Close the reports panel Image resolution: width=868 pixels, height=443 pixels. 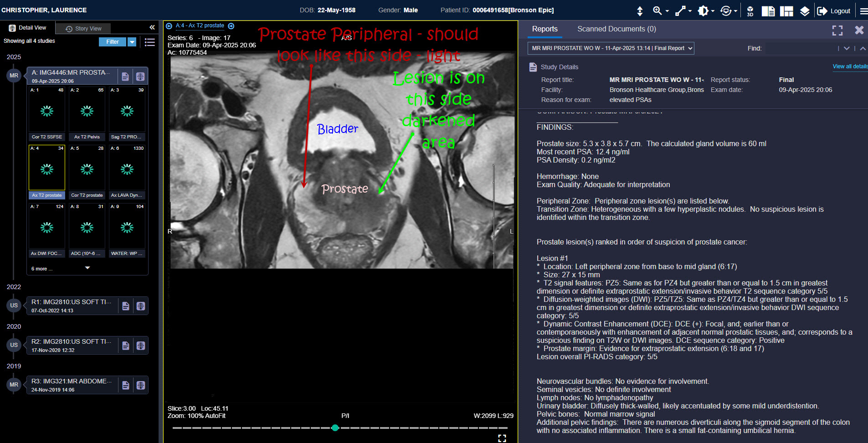[x=859, y=30]
